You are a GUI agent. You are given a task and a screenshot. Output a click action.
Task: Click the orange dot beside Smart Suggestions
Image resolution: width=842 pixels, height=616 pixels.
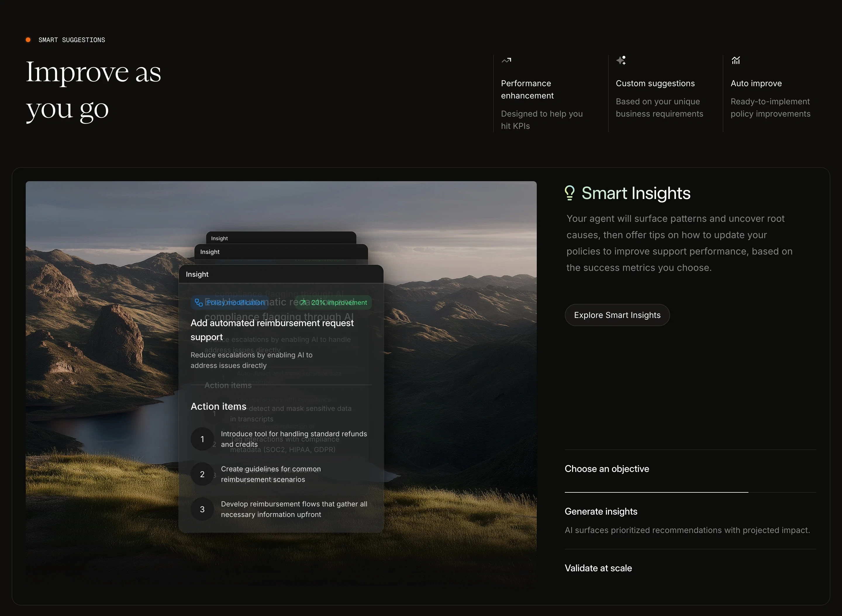coord(28,40)
